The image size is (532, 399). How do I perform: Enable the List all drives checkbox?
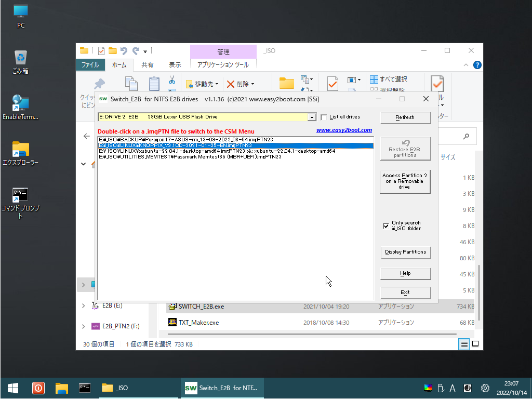(x=324, y=117)
